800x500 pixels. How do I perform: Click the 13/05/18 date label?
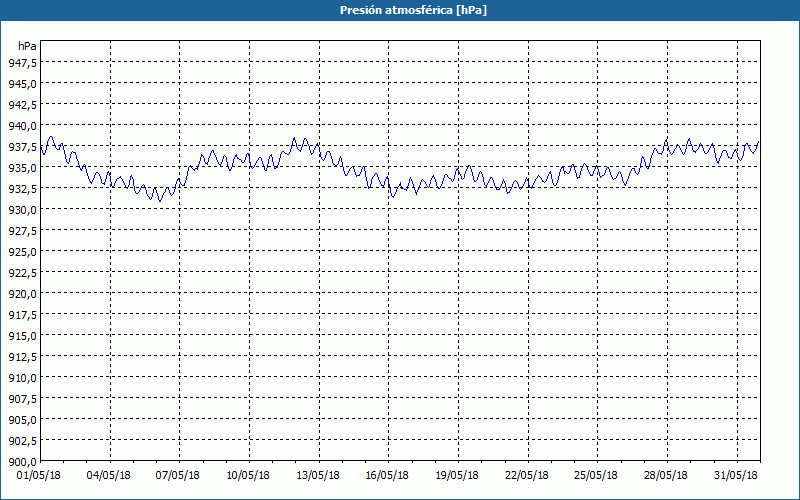pyautogui.click(x=318, y=476)
